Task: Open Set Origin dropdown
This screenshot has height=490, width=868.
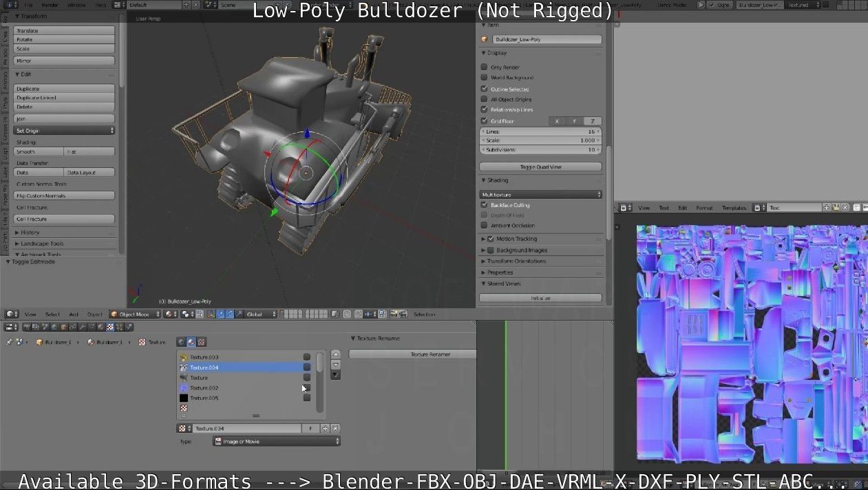Action: point(65,130)
